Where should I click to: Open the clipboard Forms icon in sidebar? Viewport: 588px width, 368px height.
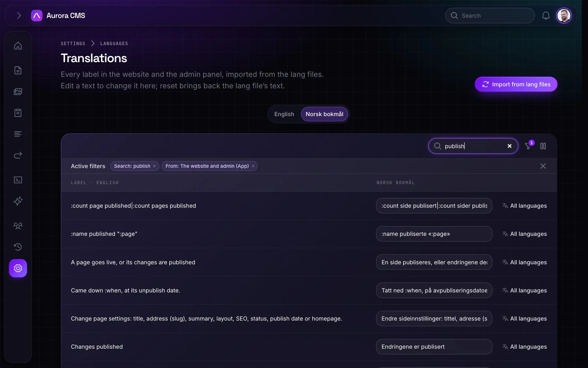pyautogui.click(x=18, y=113)
